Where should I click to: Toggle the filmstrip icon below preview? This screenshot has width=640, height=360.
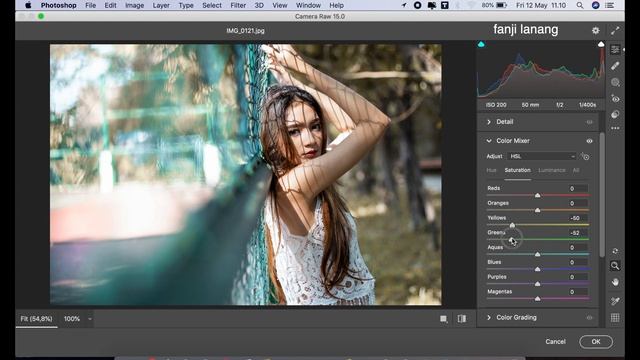(x=444, y=319)
